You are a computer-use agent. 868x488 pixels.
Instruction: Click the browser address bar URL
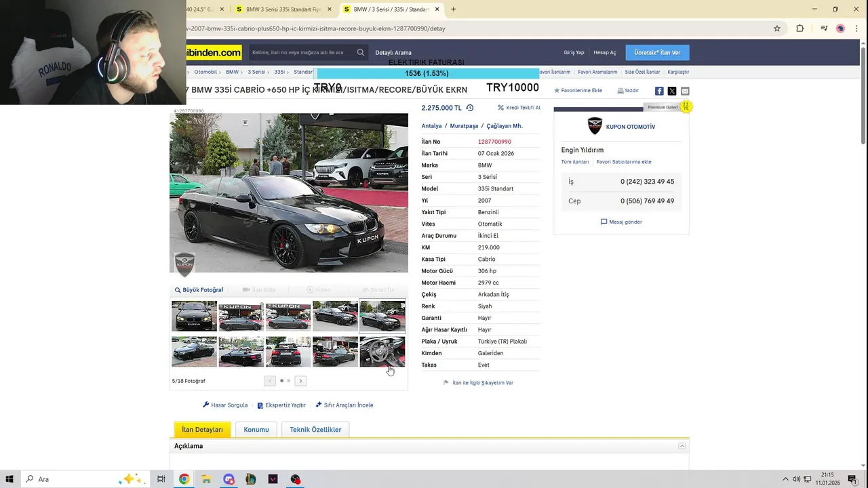[315, 28]
